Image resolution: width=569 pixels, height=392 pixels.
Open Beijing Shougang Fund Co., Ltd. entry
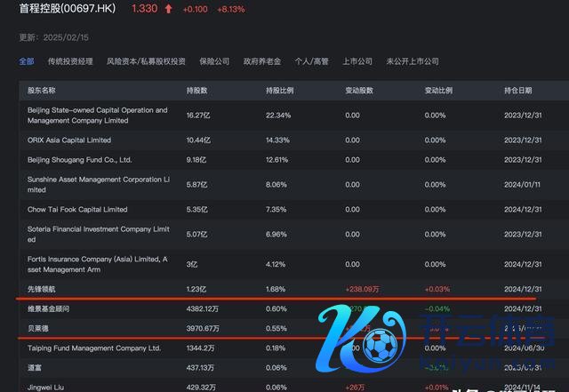(x=79, y=160)
